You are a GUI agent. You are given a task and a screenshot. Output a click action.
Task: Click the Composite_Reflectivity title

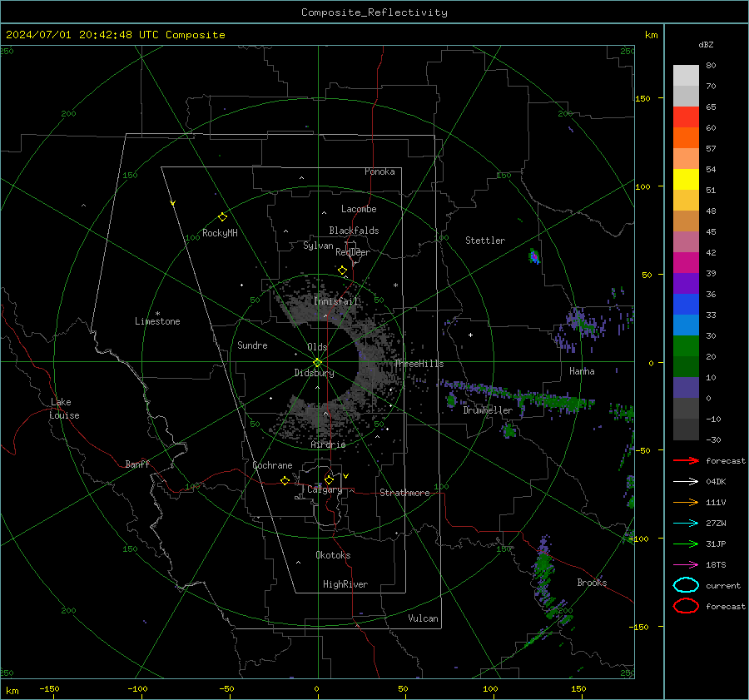pyautogui.click(x=374, y=12)
